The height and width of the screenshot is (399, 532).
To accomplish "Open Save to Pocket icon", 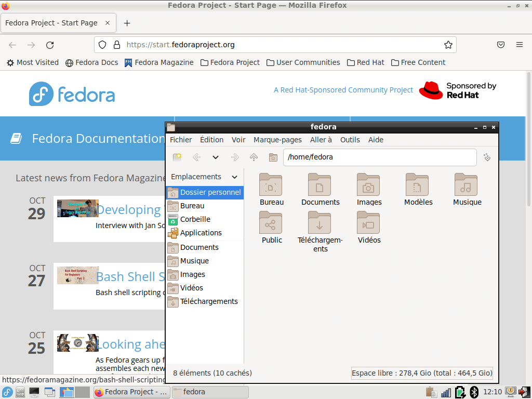I will (x=501, y=45).
